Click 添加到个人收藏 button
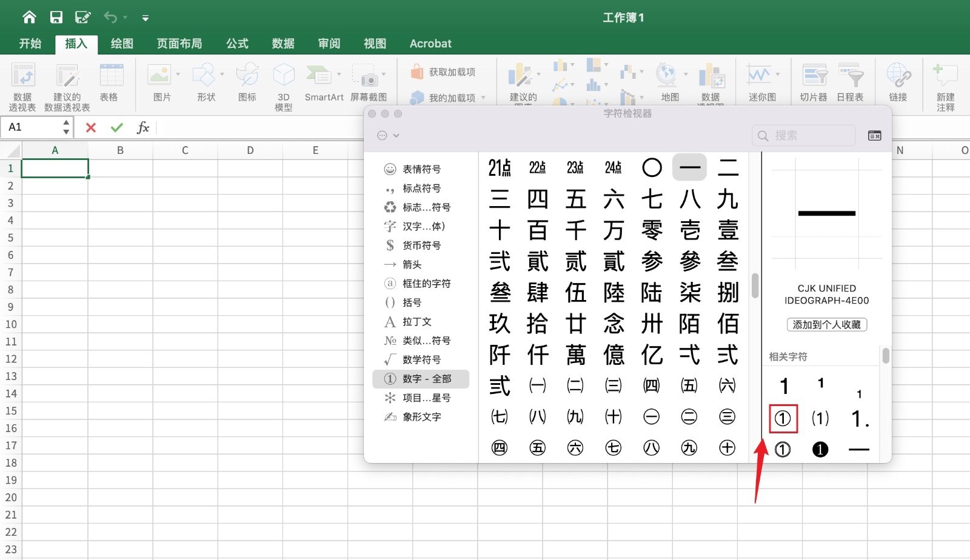The width and height of the screenshot is (970, 560). [x=826, y=325]
